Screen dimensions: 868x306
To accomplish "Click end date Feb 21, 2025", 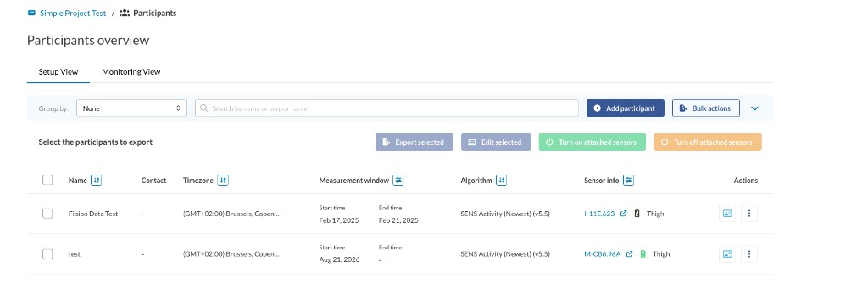I will click(398, 220).
